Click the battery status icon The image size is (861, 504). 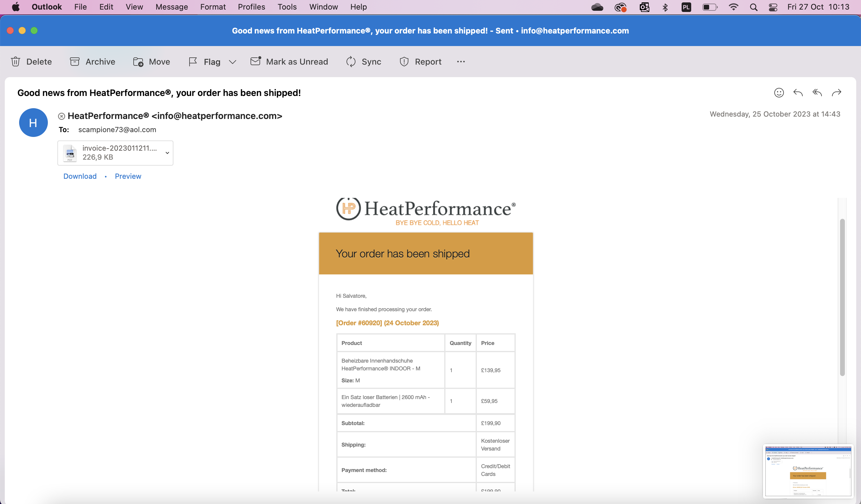[710, 7]
